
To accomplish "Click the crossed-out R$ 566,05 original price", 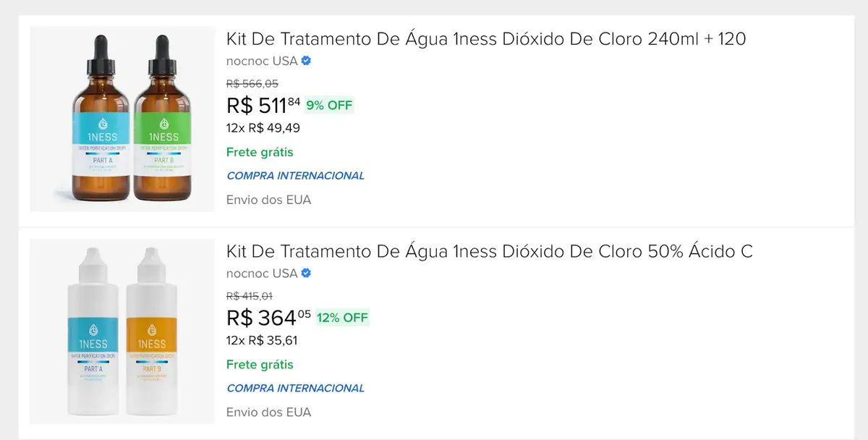I will pos(252,83).
